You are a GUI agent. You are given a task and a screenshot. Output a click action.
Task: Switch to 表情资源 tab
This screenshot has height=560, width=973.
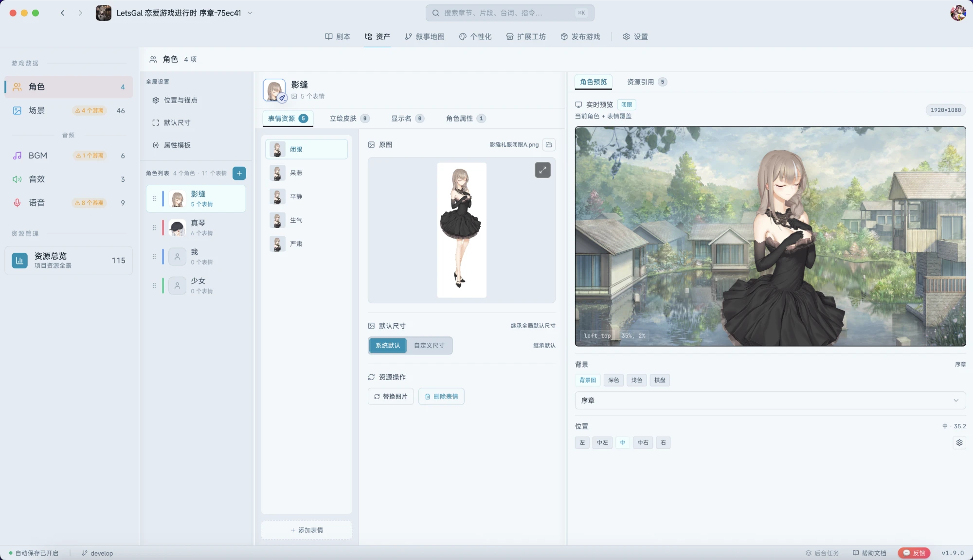(x=288, y=118)
